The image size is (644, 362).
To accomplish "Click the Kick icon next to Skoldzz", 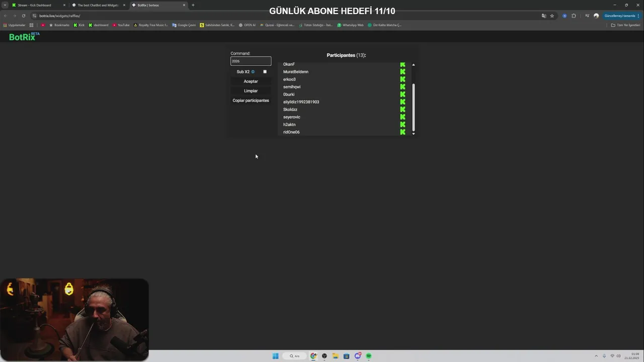I will 403,110.
